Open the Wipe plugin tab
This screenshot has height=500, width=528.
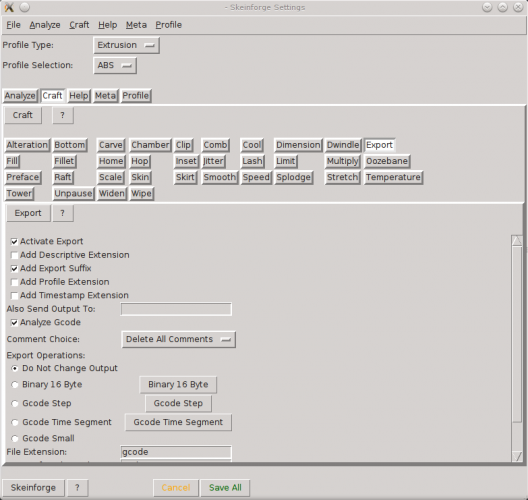[x=141, y=194]
